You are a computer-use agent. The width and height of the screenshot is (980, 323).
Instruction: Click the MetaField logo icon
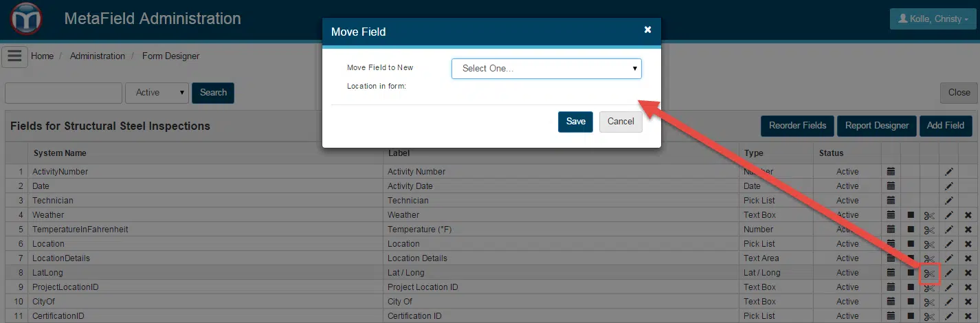tap(26, 19)
